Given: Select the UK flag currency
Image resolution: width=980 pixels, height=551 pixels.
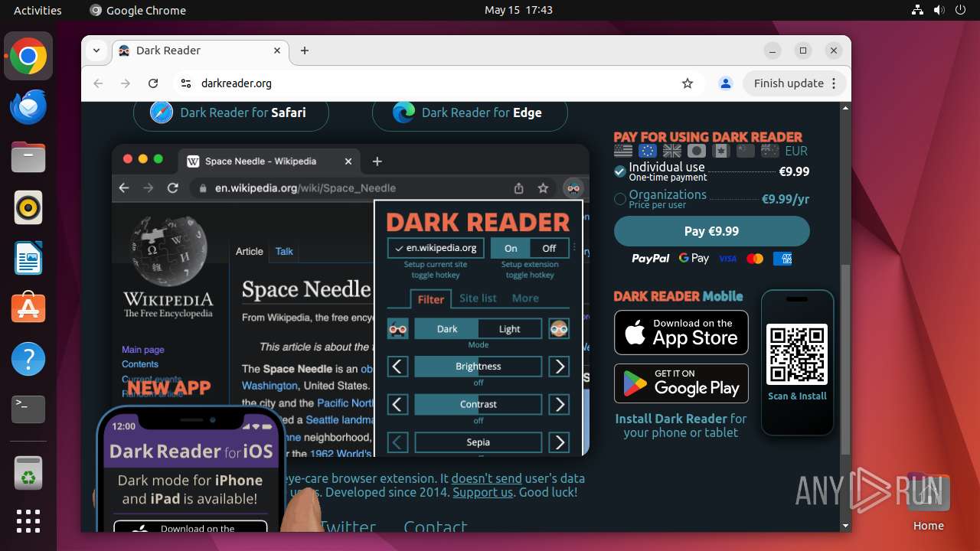Looking at the screenshot, I should pyautogui.click(x=672, y=151).
